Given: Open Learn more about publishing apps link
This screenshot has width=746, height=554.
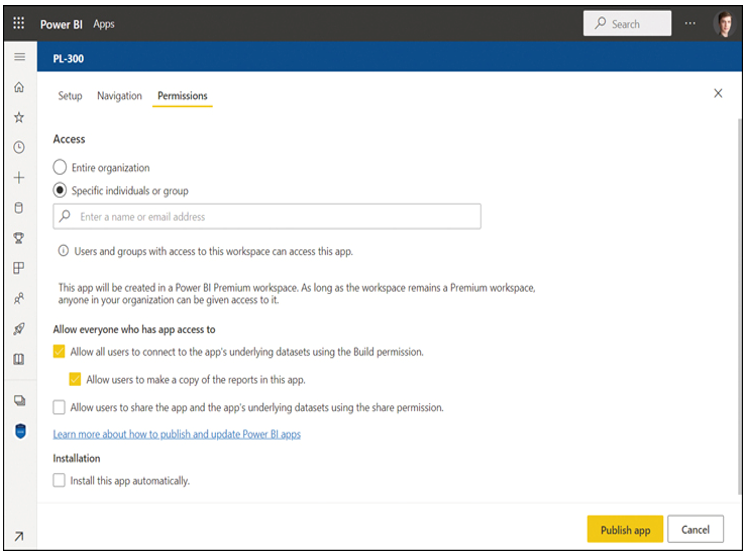Looking at the screenshot, I should 177,434.
